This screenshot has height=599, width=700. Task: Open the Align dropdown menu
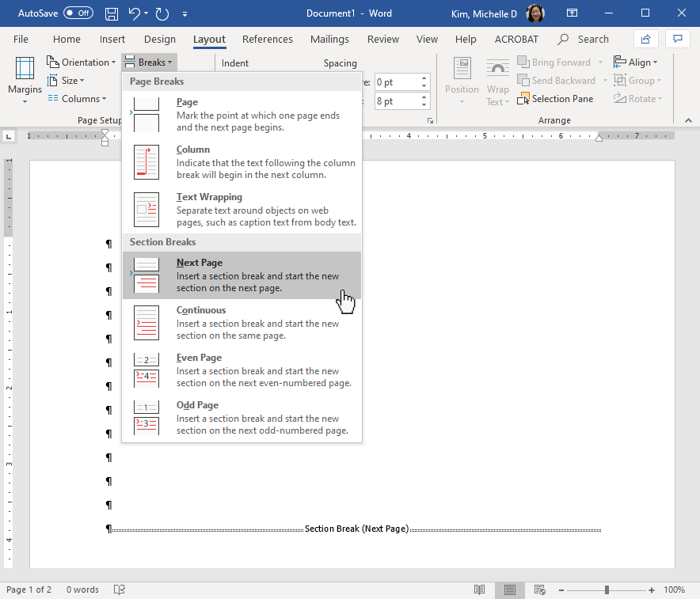click(637, 61)
